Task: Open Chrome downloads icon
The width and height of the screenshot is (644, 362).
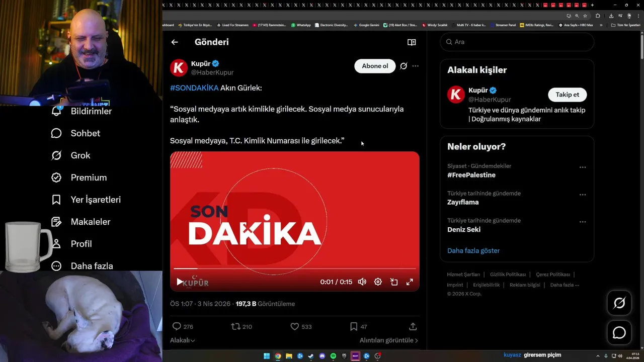Action: point(611,16)
